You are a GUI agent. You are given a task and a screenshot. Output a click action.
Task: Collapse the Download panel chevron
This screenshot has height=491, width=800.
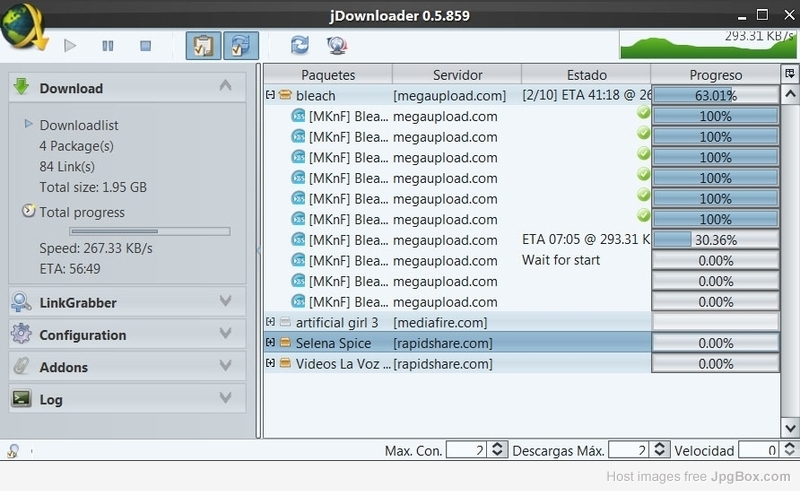pyautogui.click(x=226, y=86)
